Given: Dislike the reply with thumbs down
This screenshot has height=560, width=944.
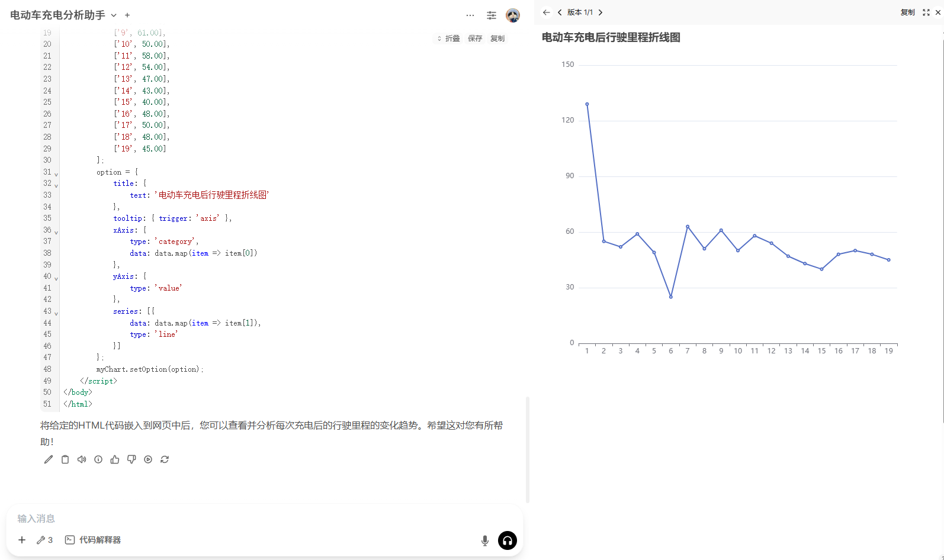Looking at the screenshot, I should (131, 459).
